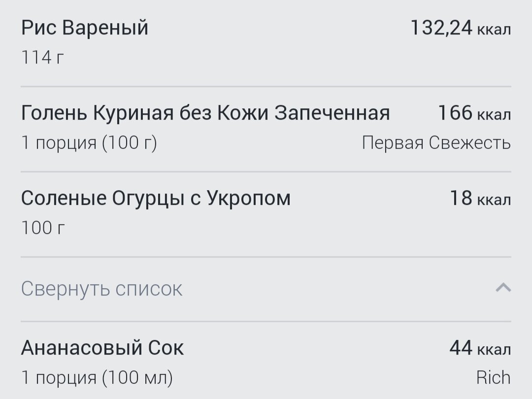Open 'Голень Куриная без Кожи Запеченная' entry
Viewport: 532px width, 399px height.
tap(266, 129)
